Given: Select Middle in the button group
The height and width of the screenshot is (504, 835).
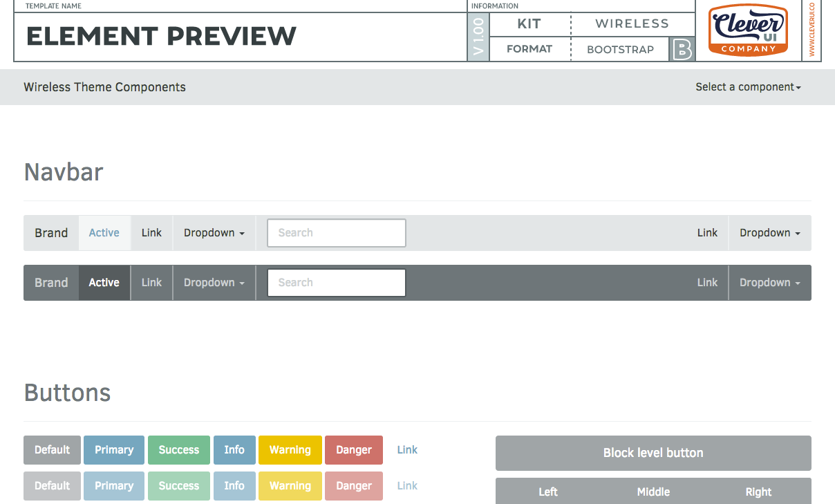Looking at the screenshot, I should click(653, 492).
